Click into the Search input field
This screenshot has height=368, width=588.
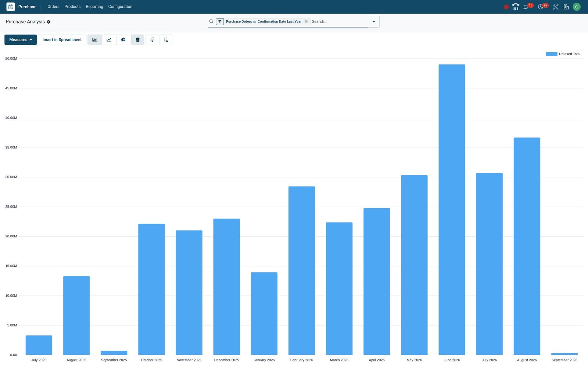tap(339, 22)
